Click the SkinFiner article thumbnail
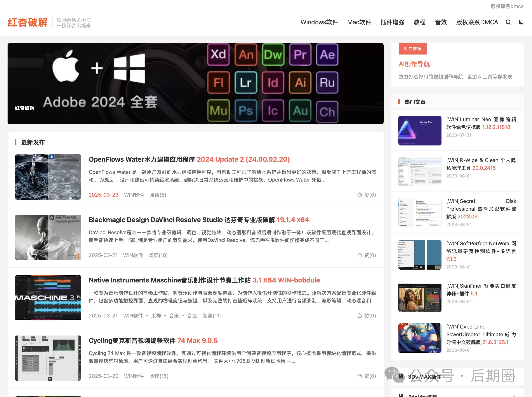The image size is (532, 397). (x=420, y=298)
